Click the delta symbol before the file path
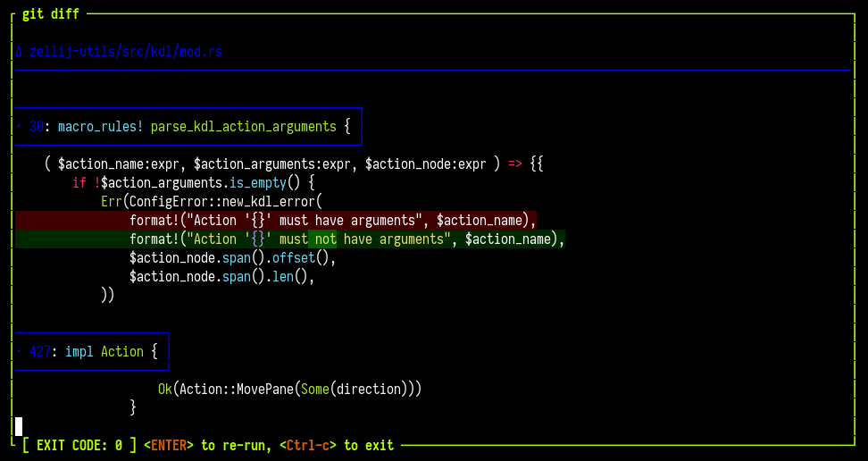The image size is (868, 461). tap(19, 52)
